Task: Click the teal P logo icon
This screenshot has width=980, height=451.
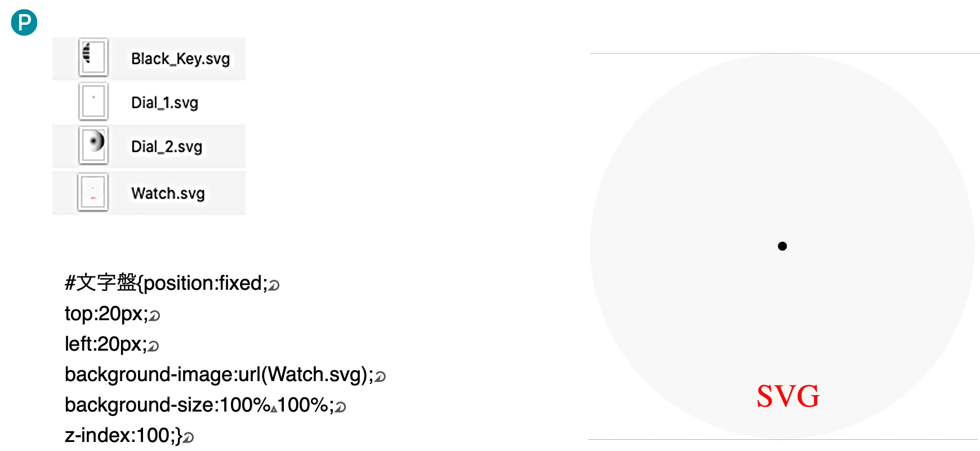Action: pyautogui.click(x=24, y=23)
